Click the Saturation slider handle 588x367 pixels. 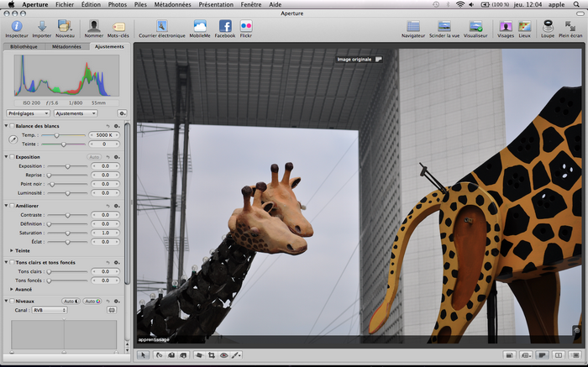pos(67,233)
